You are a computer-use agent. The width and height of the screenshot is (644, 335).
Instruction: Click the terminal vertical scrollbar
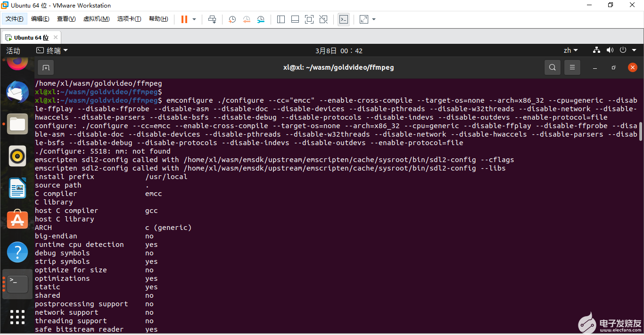[x=640, y=132]
